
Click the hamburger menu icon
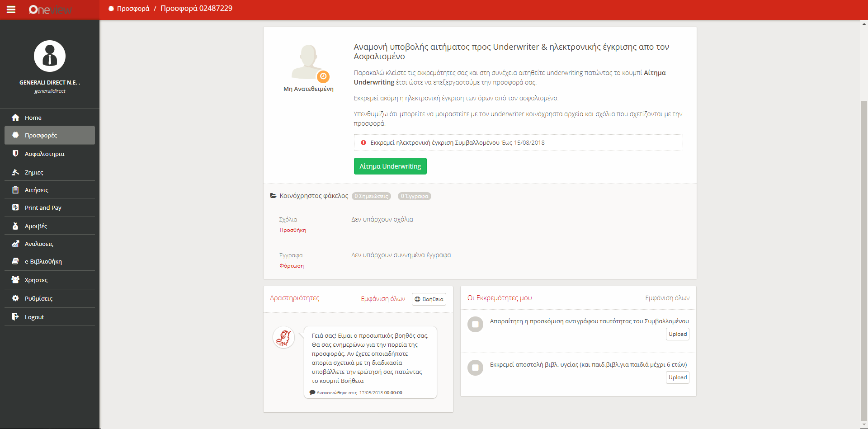pyautogui.click(x=11, y=9)
